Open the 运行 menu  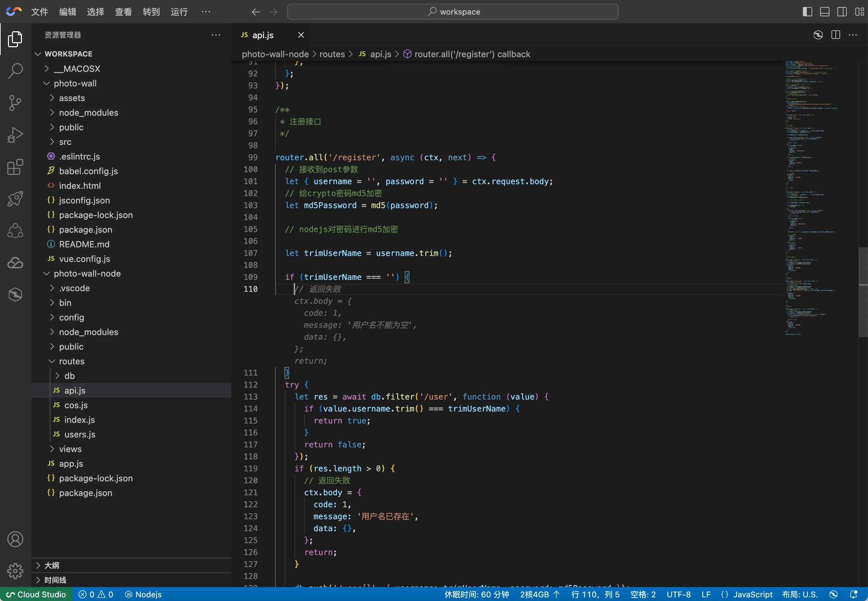click(x=179, y=12)
